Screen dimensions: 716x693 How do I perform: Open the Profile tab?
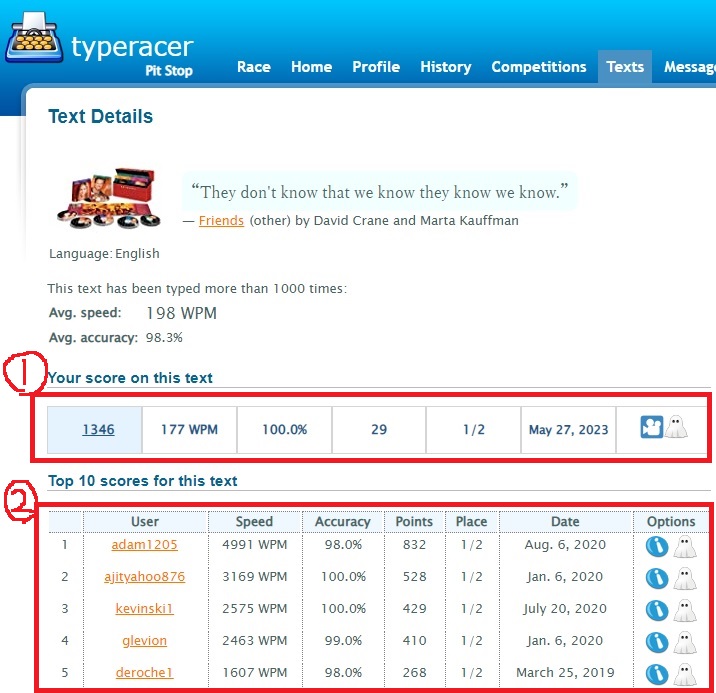[x=376, y=67]
